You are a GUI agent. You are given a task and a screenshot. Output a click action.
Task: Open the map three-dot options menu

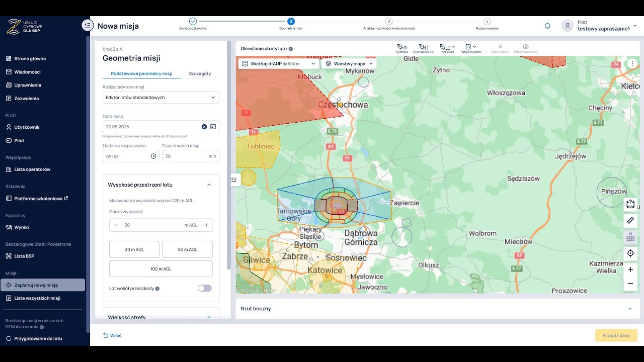point(632,64)
